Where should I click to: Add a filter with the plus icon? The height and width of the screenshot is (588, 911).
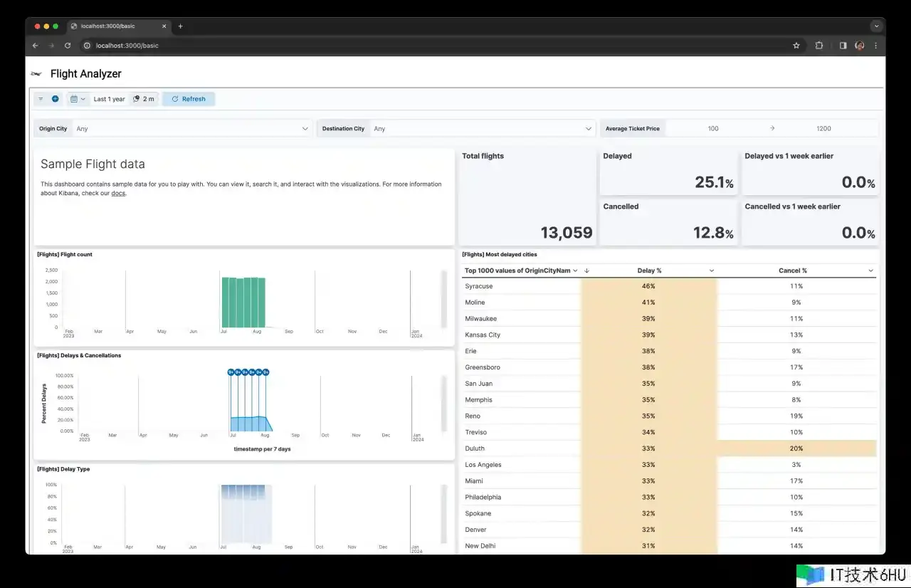pyautogui.click(x=56, y=99)
